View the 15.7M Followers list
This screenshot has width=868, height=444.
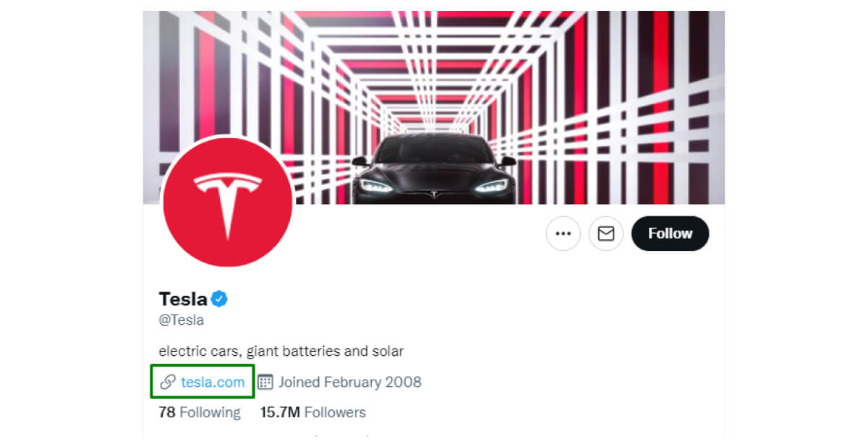(312, 412)
